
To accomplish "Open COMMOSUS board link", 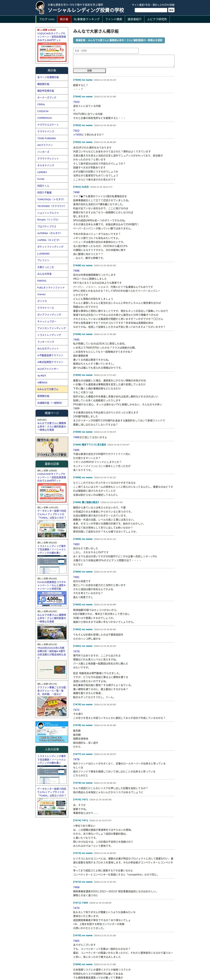I will point(52,118).
